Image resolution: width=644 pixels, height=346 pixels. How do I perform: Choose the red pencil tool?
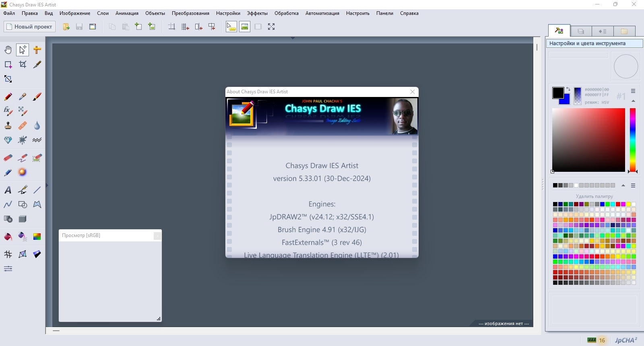click(x=8, y=97)
